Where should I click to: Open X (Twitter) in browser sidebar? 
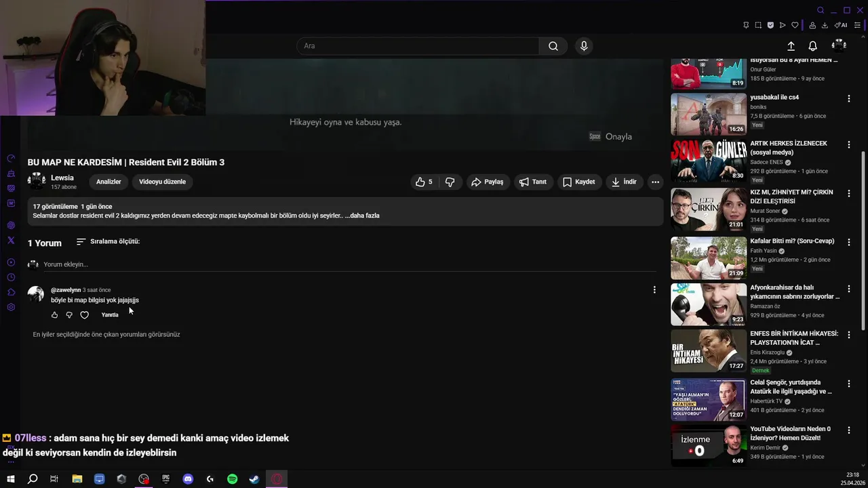11,240
